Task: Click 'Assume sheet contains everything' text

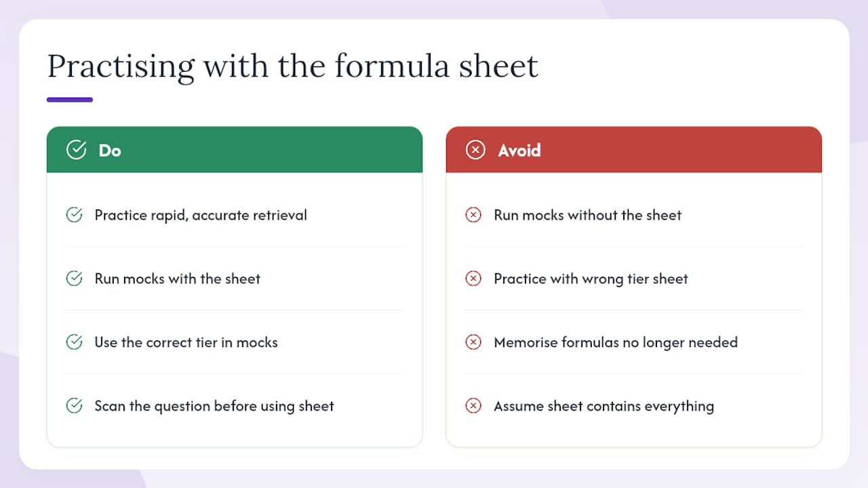Action: pos(604,407)
